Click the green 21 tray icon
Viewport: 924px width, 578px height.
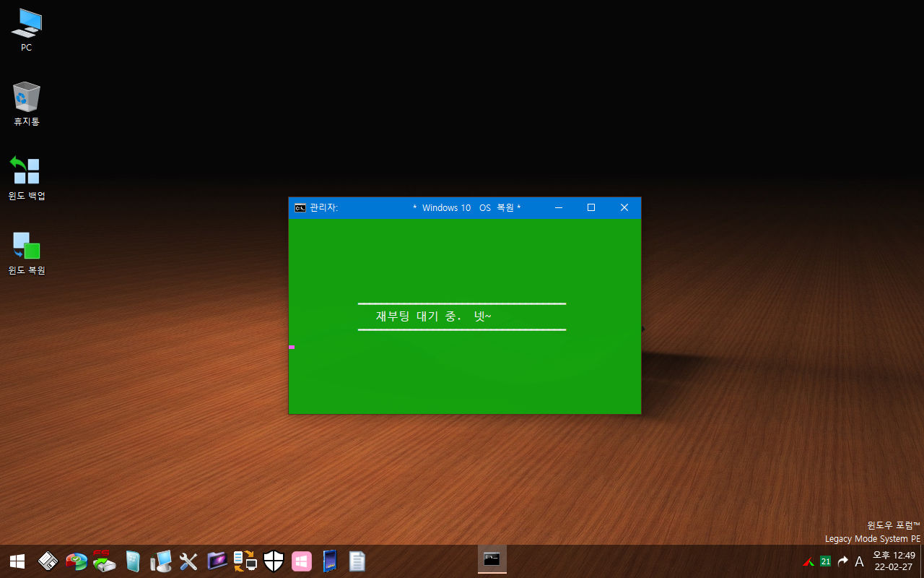pos(825,561)
